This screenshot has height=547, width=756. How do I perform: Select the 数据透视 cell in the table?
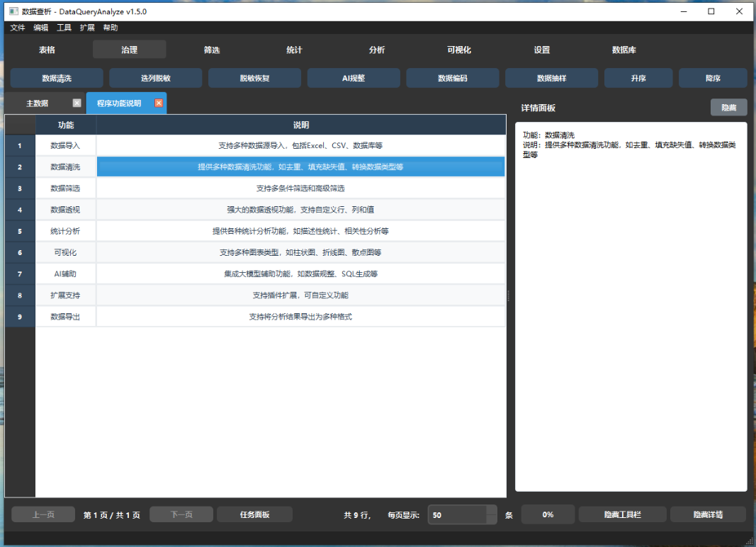click(x=66, y=210)
